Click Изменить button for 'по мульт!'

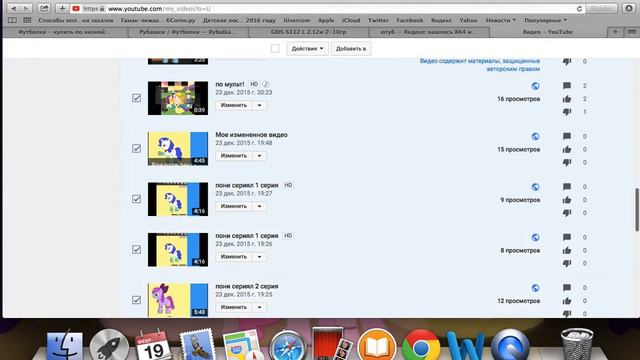(x=234, y=105)
